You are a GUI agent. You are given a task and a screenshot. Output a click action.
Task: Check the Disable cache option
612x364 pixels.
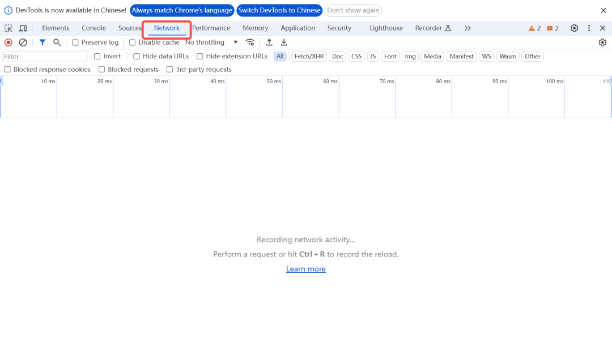(x=133, y=42)
